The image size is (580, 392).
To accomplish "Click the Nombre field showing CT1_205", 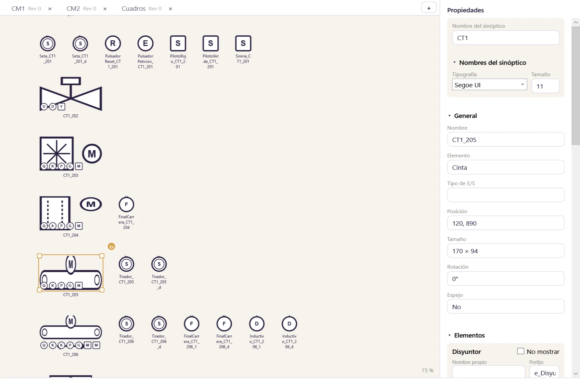I will tap(505, 139).
